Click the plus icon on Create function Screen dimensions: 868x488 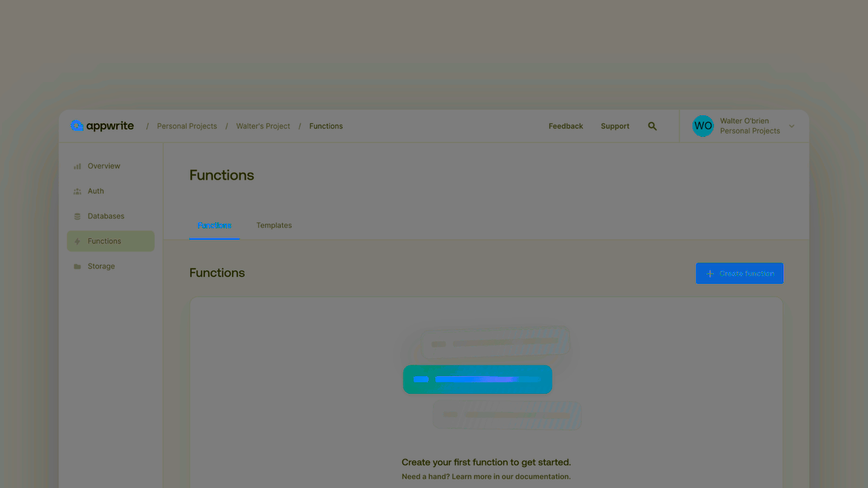tap(709, 273)
